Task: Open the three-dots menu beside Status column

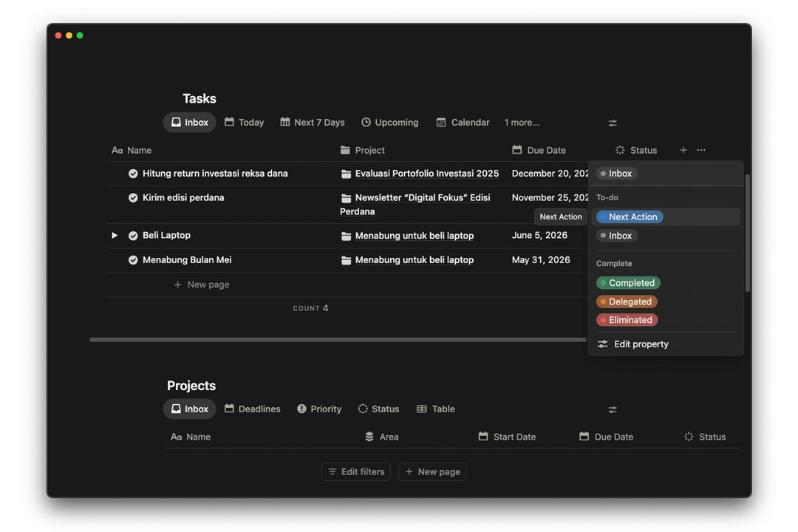Action: [x=701, y=150]
